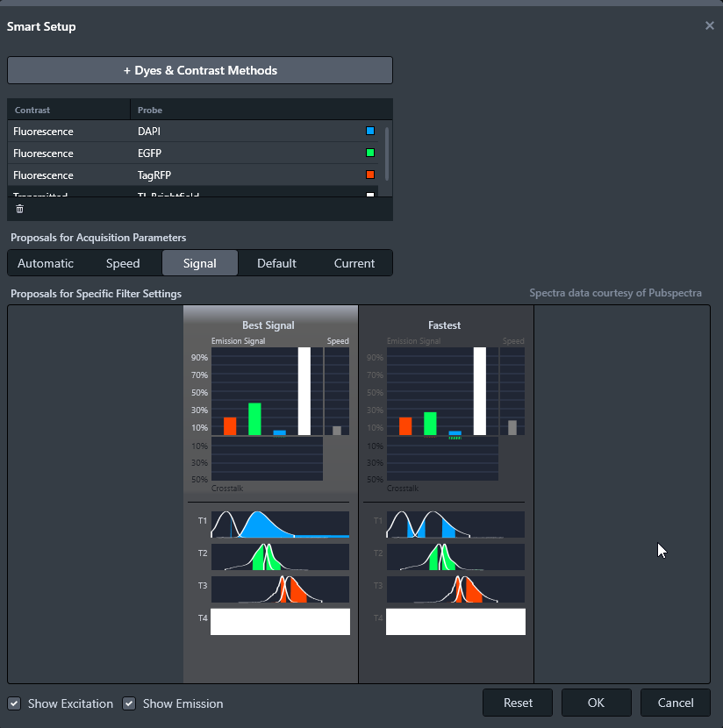Screen dimensions: 723x728
Task: Confirm with the OK button
Action: point(596,703)
